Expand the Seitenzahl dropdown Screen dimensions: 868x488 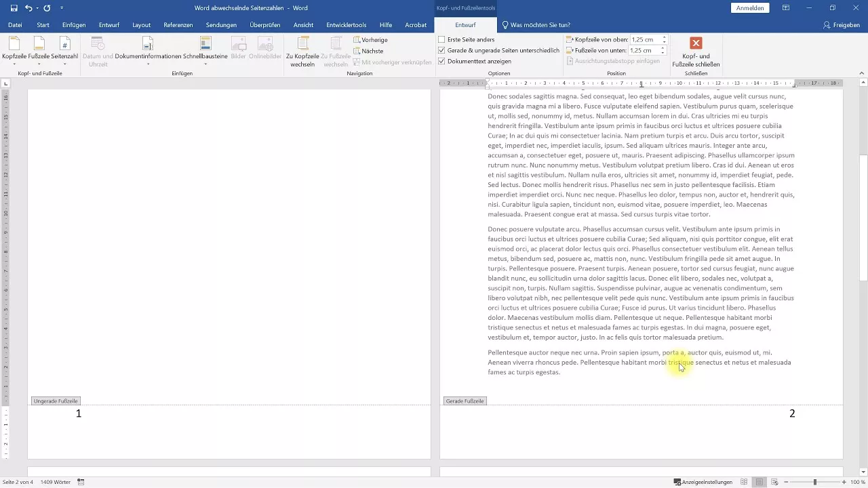[x=64, y=62]
